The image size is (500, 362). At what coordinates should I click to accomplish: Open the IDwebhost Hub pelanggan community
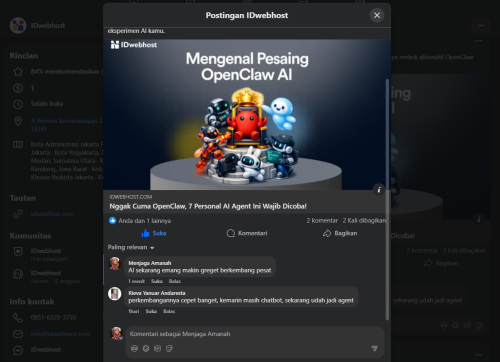point(49,254)
